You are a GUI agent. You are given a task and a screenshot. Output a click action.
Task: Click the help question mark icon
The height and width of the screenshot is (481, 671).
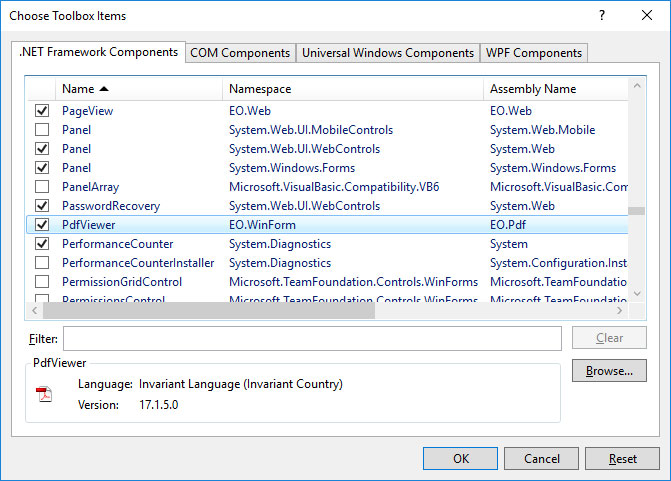click(602, 15)
